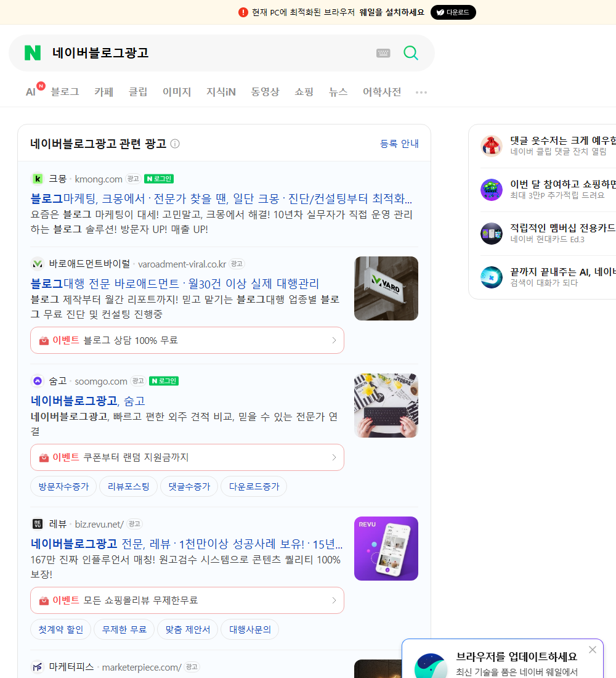The height and width of the screenshot is (678, 616).
Task: Close the browser update popup
Action: tap(593, 650)
